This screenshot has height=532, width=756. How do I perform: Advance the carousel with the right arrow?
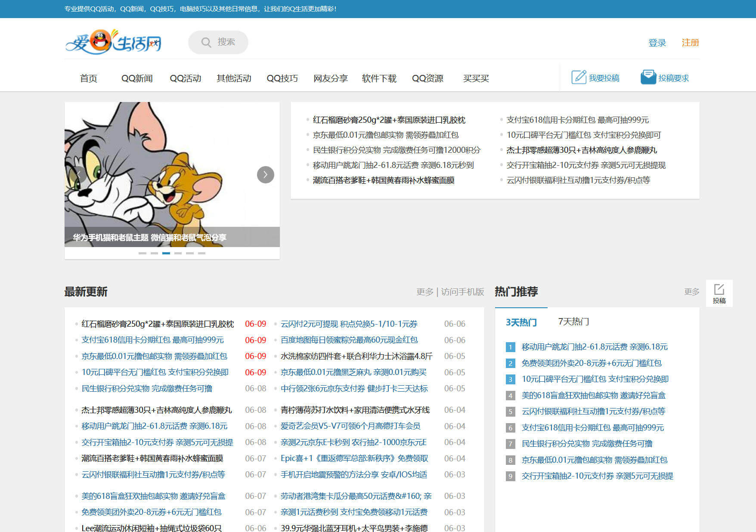265,175
